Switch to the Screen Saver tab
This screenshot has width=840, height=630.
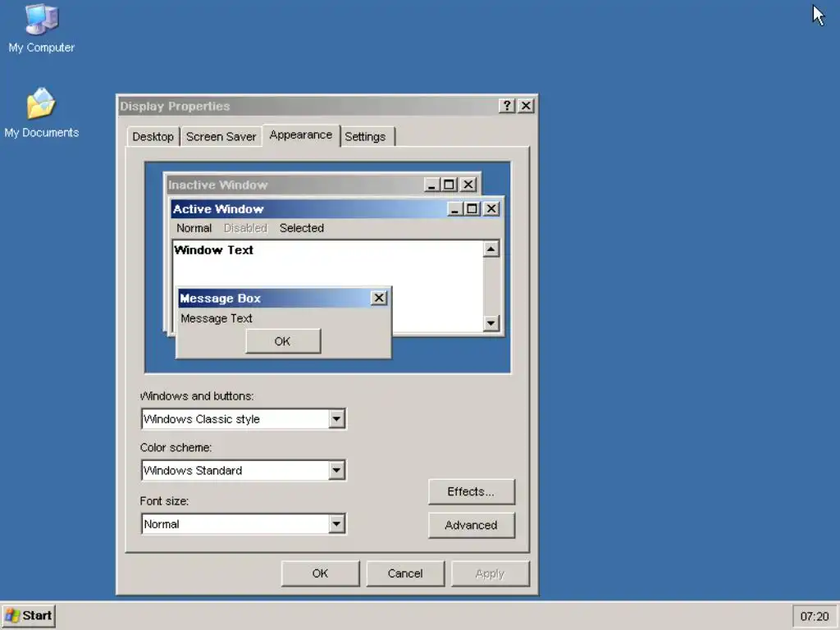221,137
